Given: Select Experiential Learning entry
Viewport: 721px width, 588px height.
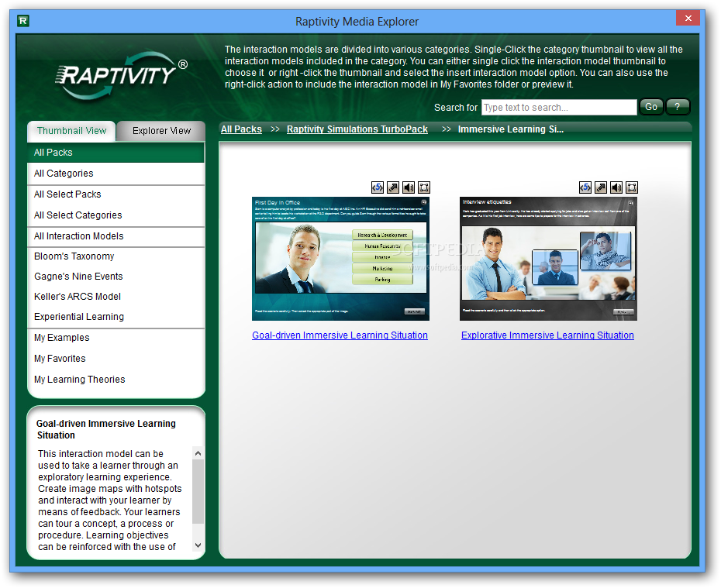Looking at the screenshot, I should click(116, 317).
